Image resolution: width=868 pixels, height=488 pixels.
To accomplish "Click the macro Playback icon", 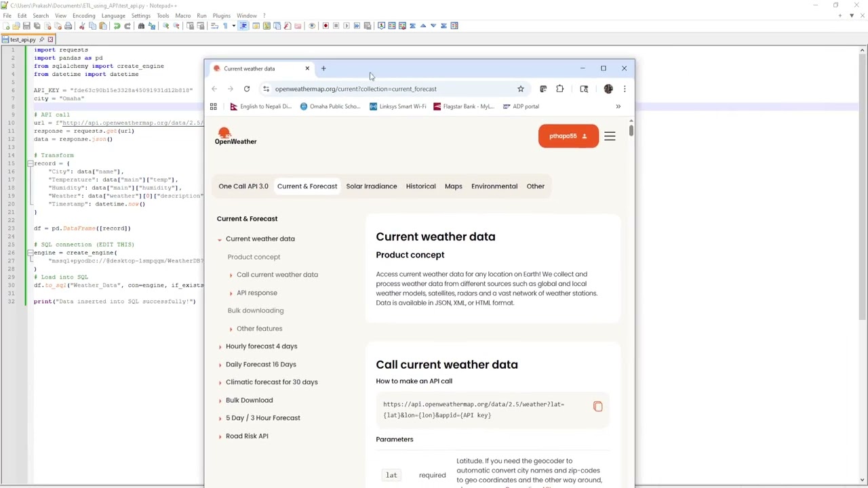I will (x=347, y=26).
